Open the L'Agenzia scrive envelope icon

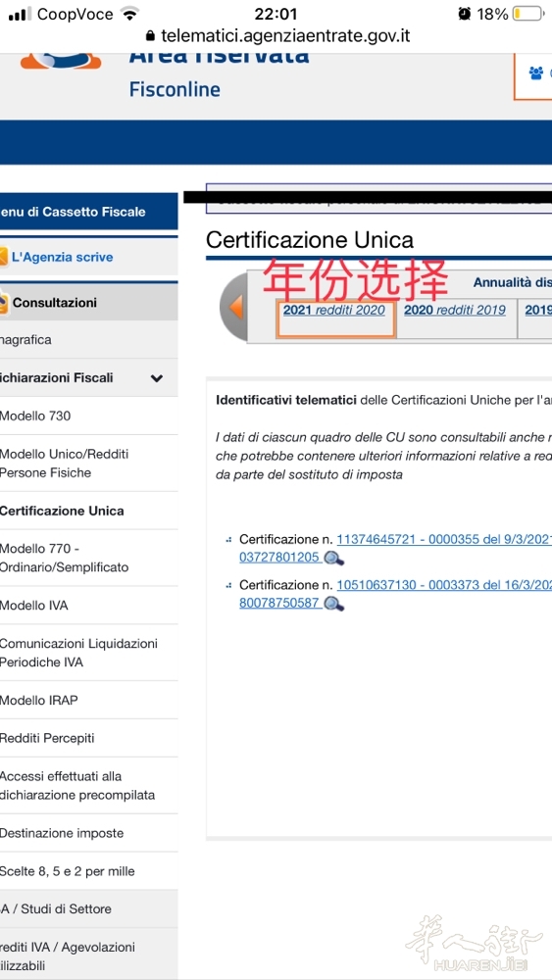[4, 256]
